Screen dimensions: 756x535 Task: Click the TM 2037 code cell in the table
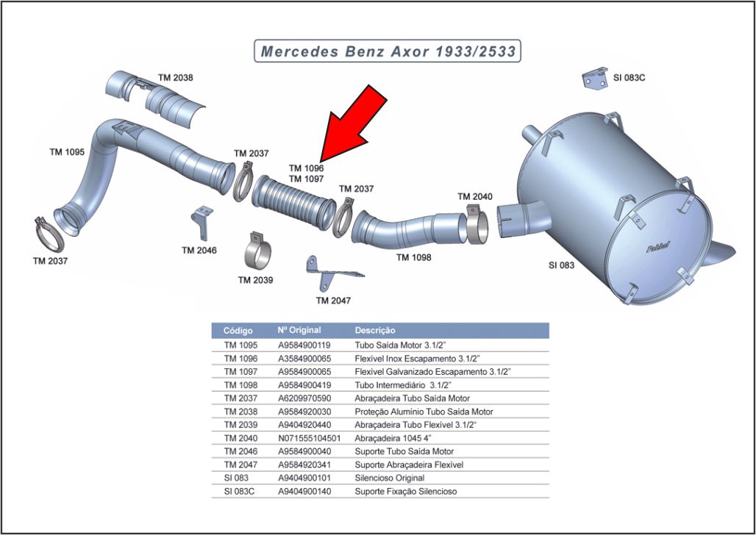tap(240, 398)
